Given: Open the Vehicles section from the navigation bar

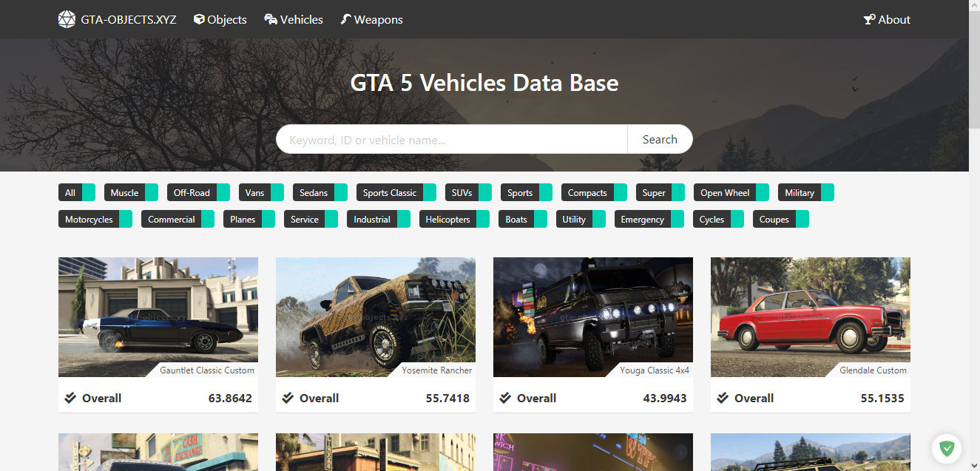Looking at the screenshot, I should (294, 19).
